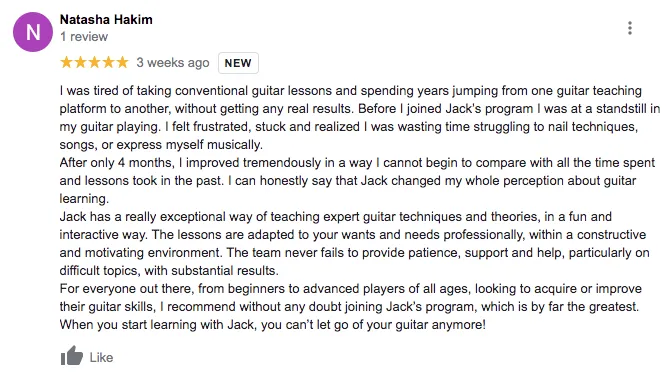Click the sentence 'When you start learning with Jack'
This screenshot has width=671, height=383.
tap(273, 324)
